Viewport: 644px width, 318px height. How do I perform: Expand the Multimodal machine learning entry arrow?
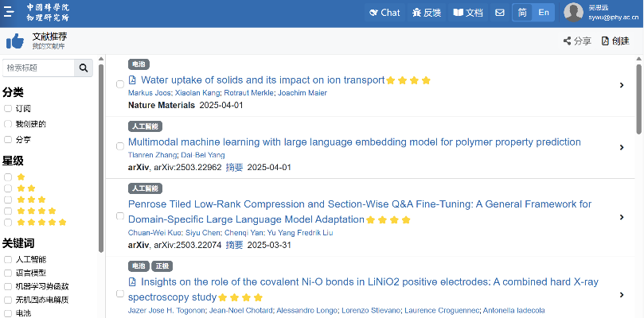[x=621, y=148]
